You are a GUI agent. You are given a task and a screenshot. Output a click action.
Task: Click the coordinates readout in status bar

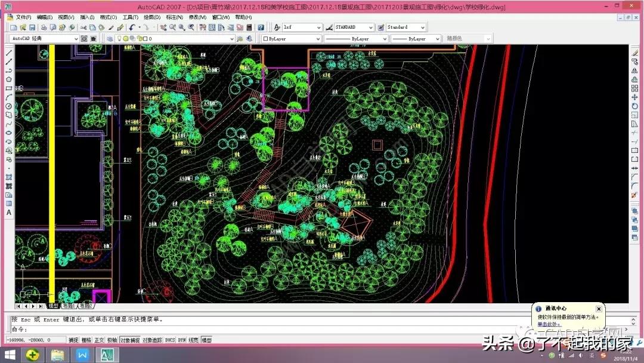click(x=35, y=340)
